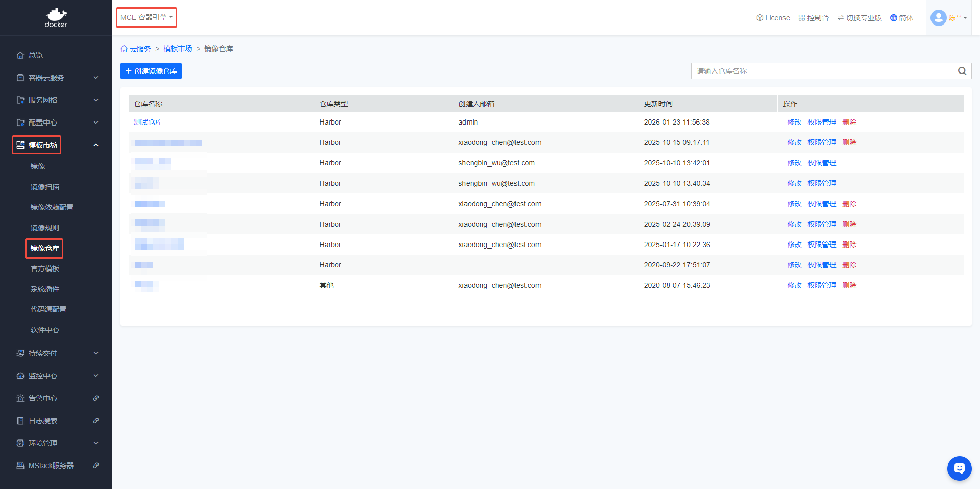980x489 pixels.
Task: Delete the 测试仓库 row
Action: 849,122
